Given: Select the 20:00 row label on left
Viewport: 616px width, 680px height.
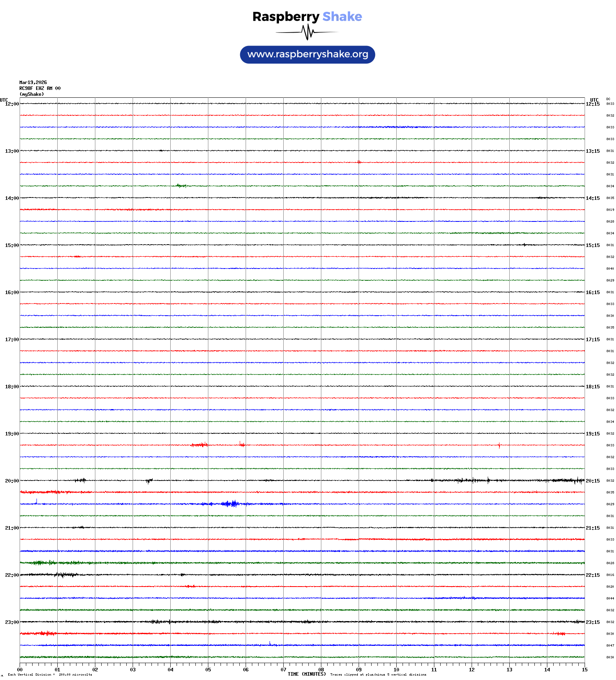Looking at the screenshot, I should click(x=12, y=481).
